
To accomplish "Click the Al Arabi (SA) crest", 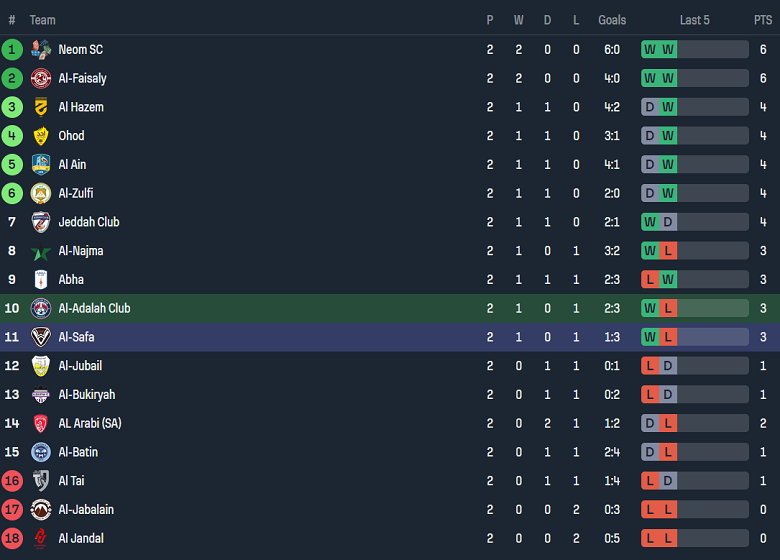I will (x=41, y=423).
